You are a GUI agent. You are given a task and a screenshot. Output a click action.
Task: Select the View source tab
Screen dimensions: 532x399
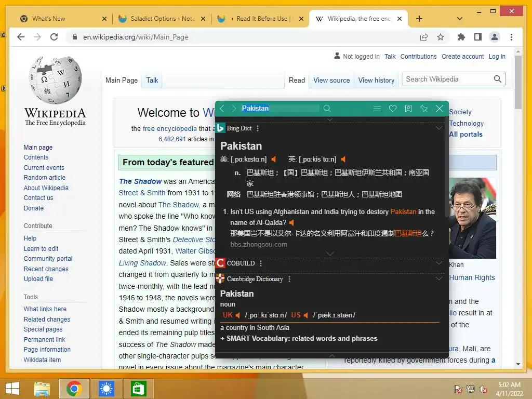pyautogui.click(x=331, y=81)
